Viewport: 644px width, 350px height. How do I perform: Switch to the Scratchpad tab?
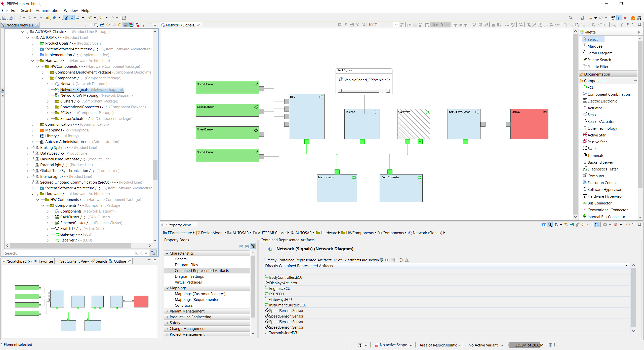[17, 261]
